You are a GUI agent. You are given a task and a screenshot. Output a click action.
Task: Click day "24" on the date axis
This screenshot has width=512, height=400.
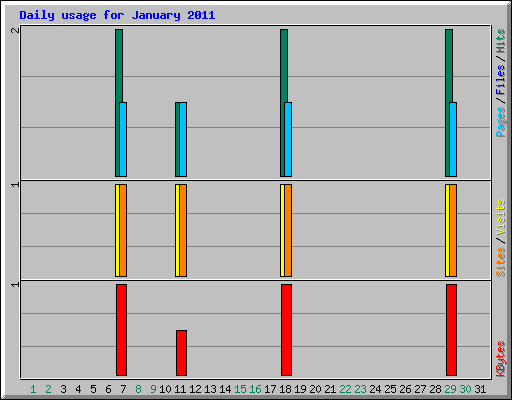click(x=375, y=389)
